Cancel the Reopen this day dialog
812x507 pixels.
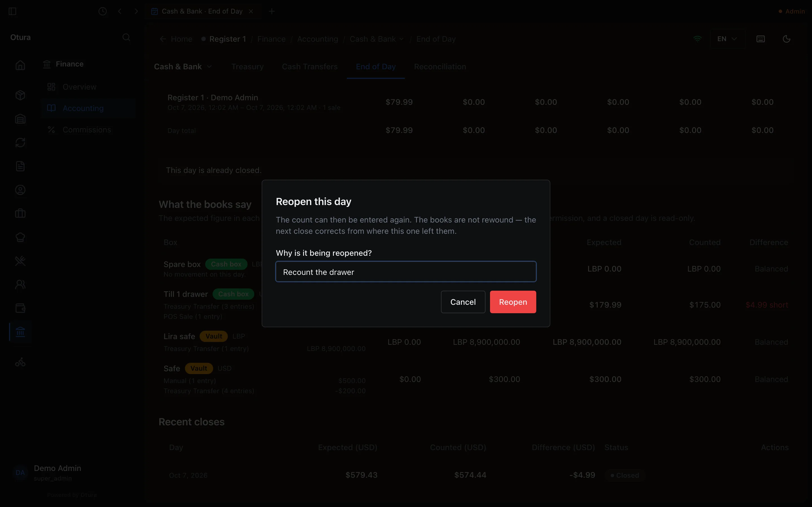pos(463,302)
